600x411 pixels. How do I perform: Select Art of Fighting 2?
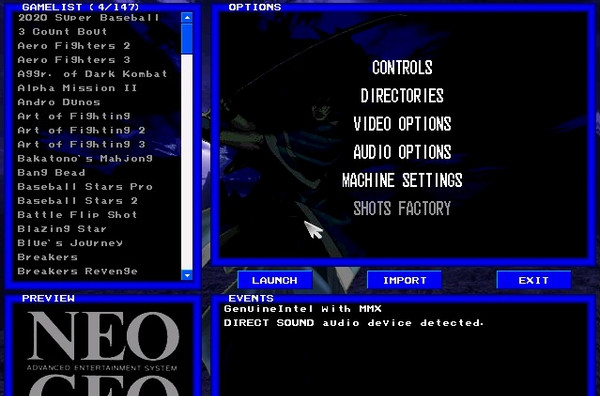tap(82, 130)
